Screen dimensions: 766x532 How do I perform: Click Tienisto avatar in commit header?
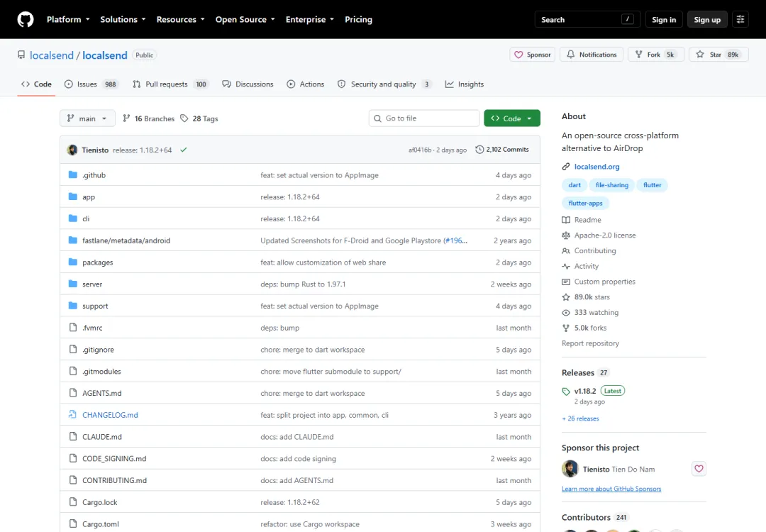[72, 150]
